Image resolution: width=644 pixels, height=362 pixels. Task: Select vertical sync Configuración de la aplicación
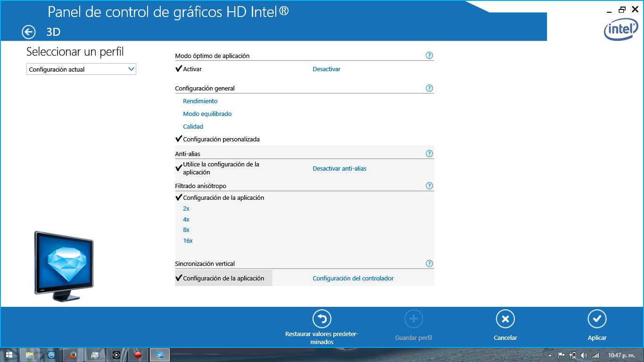coord(223,278)
